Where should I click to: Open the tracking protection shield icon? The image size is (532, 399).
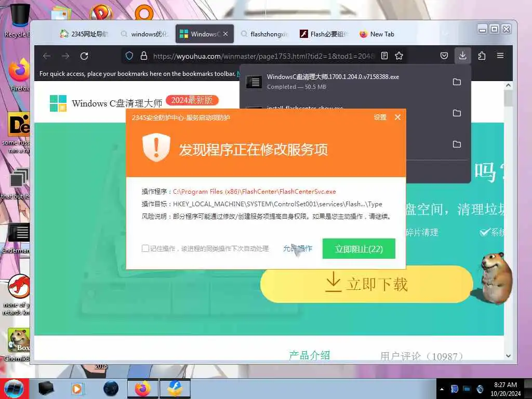(x=129, y=56)
